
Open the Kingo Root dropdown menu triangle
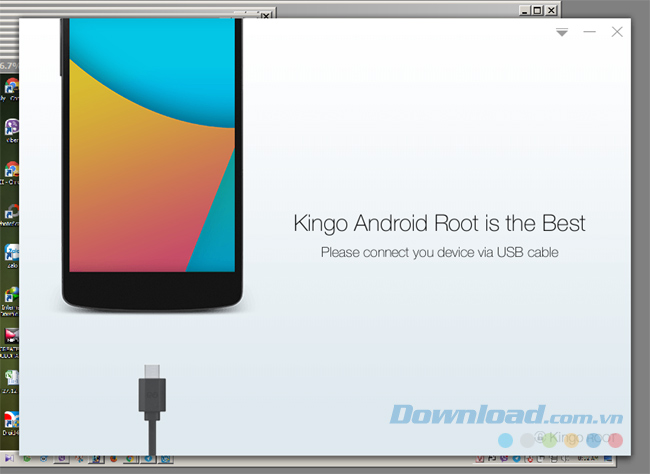point(562,33)
